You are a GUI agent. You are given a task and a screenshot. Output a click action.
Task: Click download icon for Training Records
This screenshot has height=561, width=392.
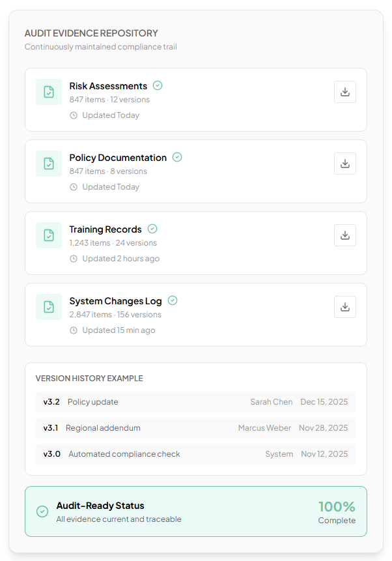click(345, 235)
